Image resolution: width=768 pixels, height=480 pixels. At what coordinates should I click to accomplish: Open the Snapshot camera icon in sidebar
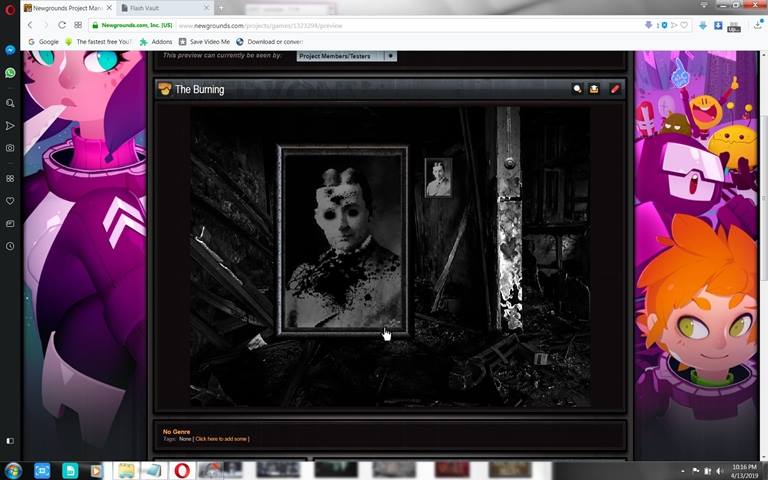click(x=10, y=148)
